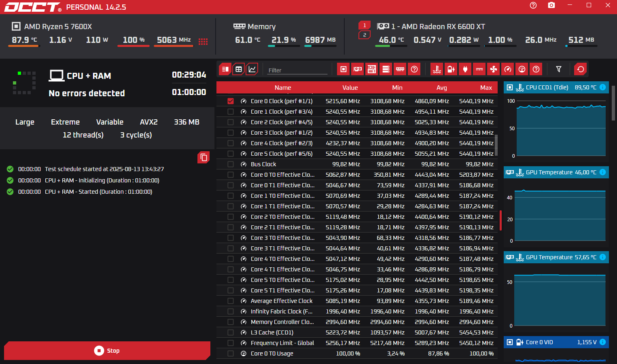The width and height of the screenshot is (617, 364).
Task: Toggle the GPU sensors filter icon
Action: [x=358, y=69]
